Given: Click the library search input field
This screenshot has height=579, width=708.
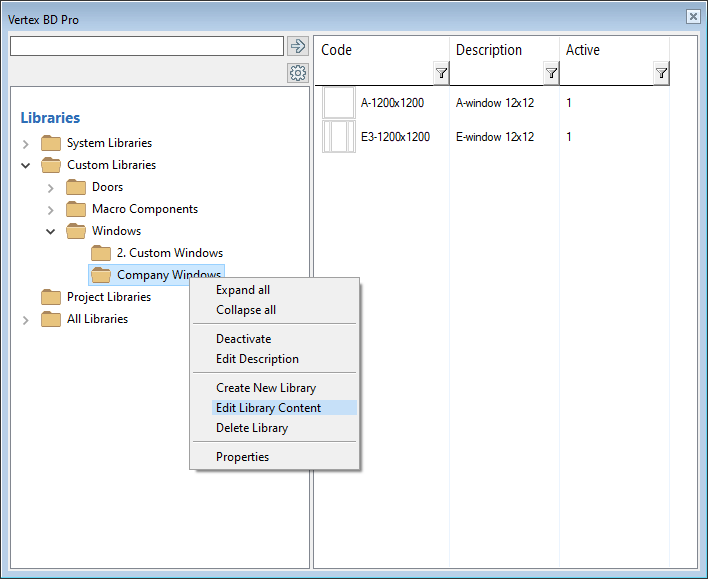Looking at the screenshot, I should (146, 46).
